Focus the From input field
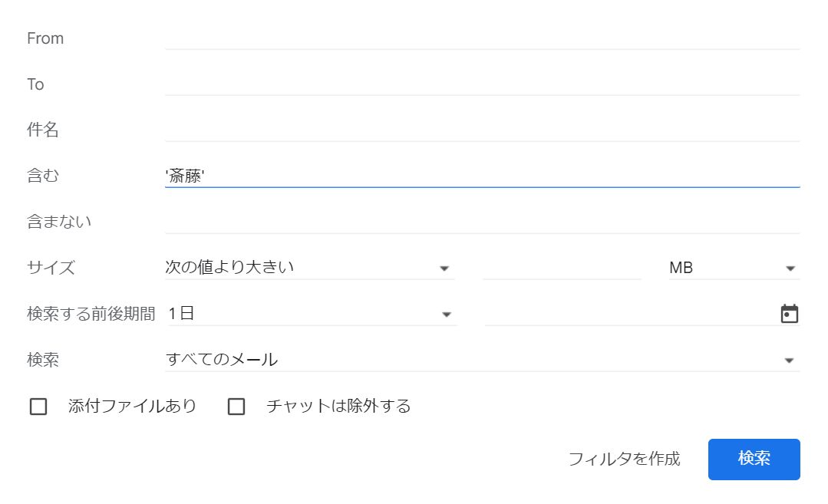 [482, 38]
